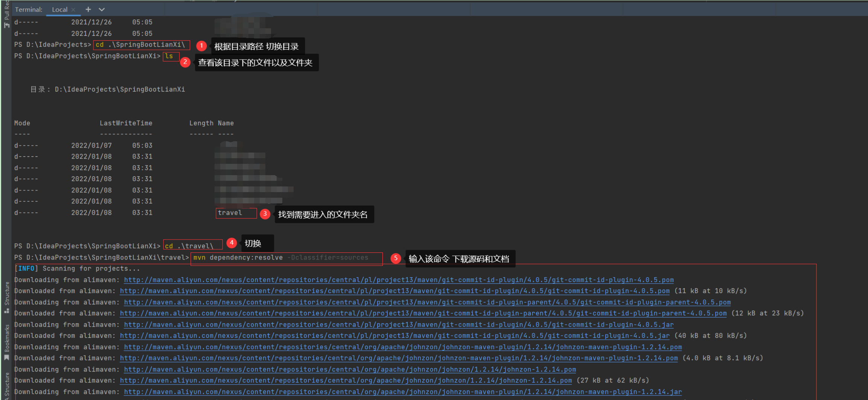Click the directory line 'D:\IdeaProjects\SpringBootLianXi'
This screenshot has width=868, height=400.
click(x=120, y=89)
